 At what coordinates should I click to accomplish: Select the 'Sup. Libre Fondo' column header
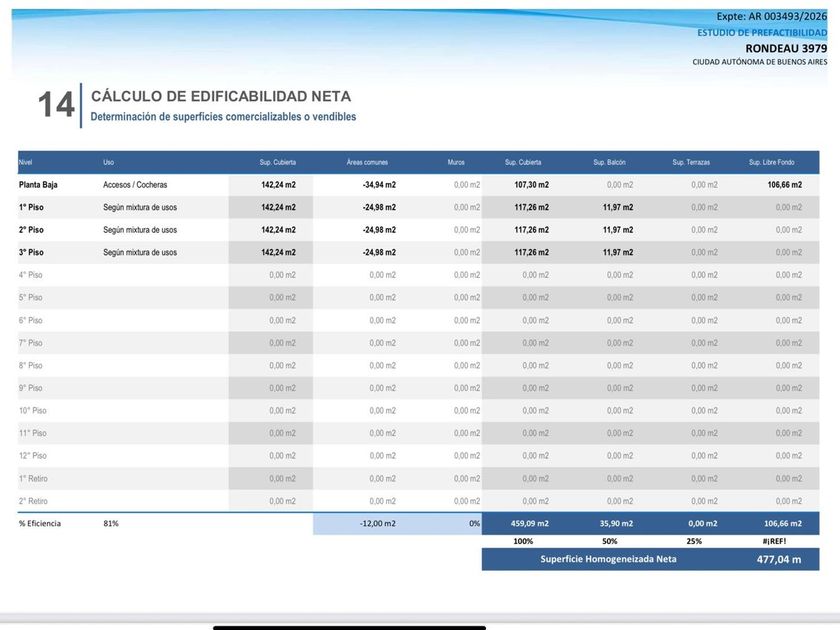pyautogui.click(x=771, y=162)
